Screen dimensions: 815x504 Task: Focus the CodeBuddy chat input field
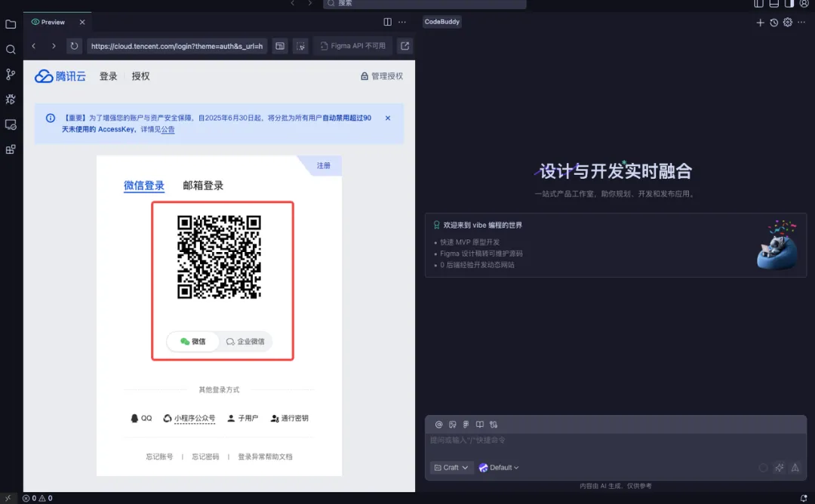click(x=616, y=441)
